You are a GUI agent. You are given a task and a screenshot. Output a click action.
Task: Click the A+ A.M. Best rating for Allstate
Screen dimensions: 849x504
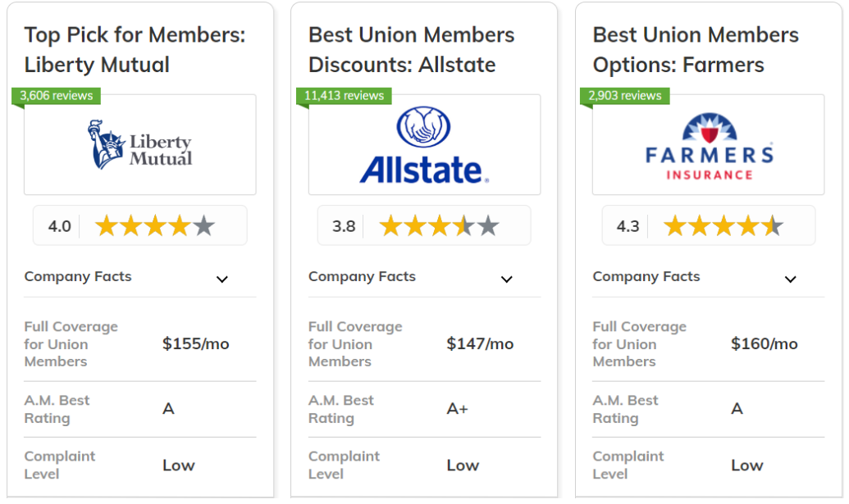(x=457, y=409)
